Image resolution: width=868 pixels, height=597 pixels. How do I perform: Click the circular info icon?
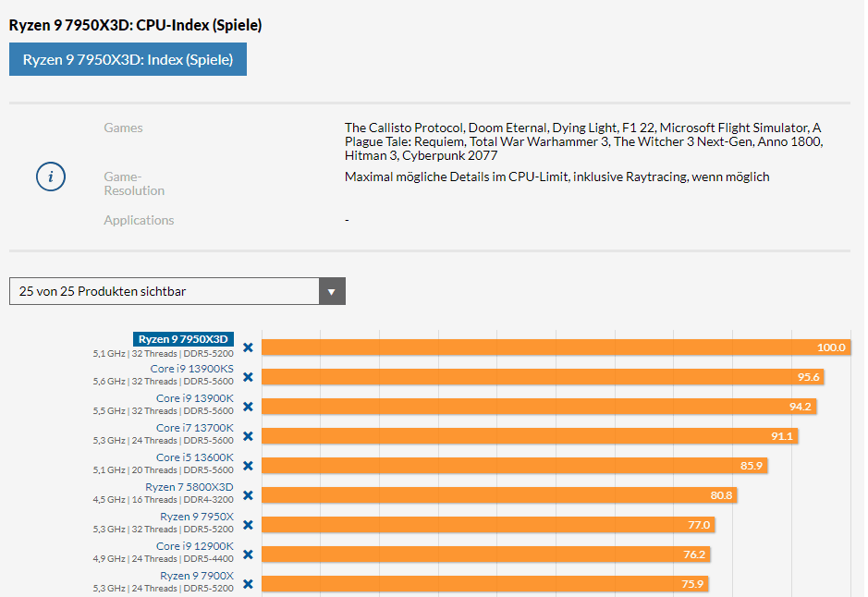point(51,177)
